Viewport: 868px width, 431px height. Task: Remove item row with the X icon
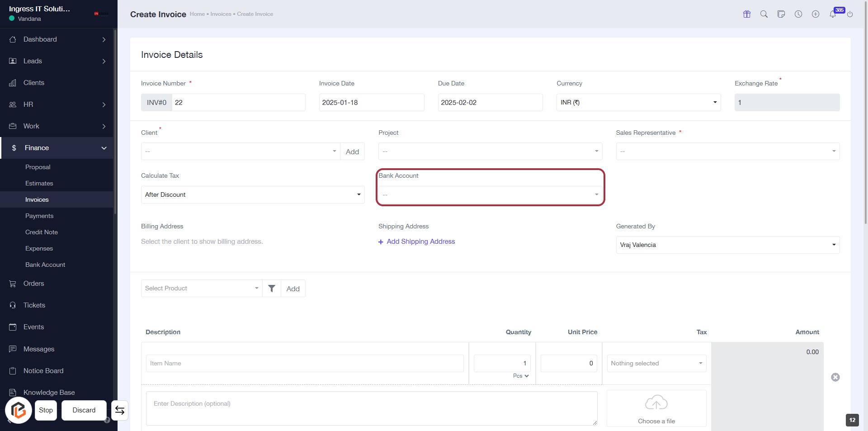click(835, 377)
